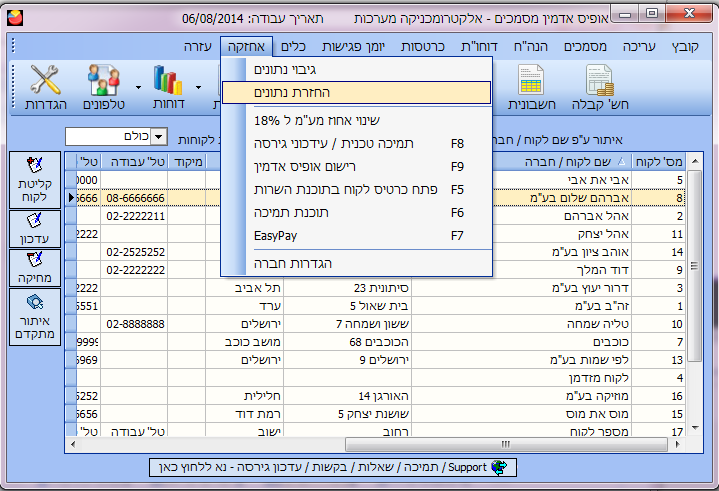Select רישום אופיס אדמין entry

coord(356,166)
